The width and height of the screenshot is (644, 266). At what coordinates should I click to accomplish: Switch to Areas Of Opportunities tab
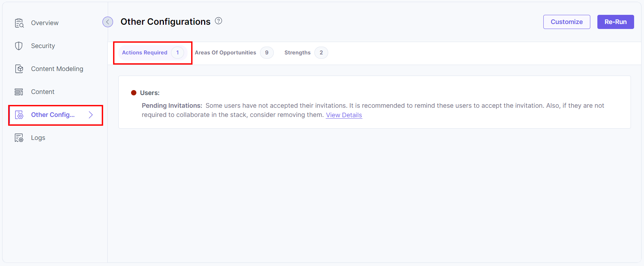tap(234, 53)
